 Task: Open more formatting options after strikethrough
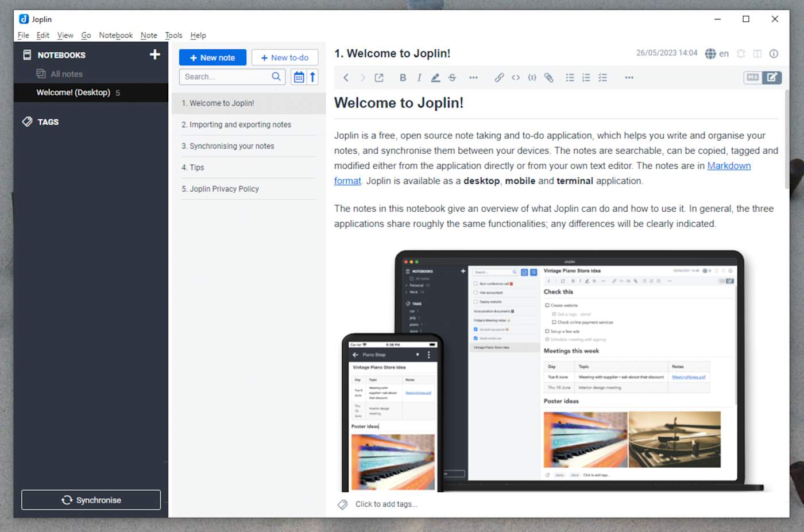pos(473,77)
